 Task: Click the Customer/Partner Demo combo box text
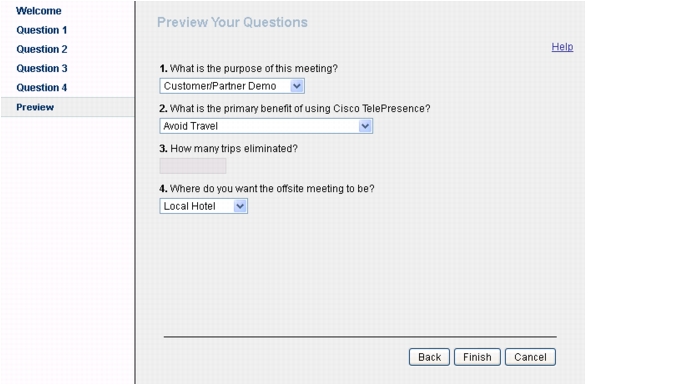[x=220, y=86]
